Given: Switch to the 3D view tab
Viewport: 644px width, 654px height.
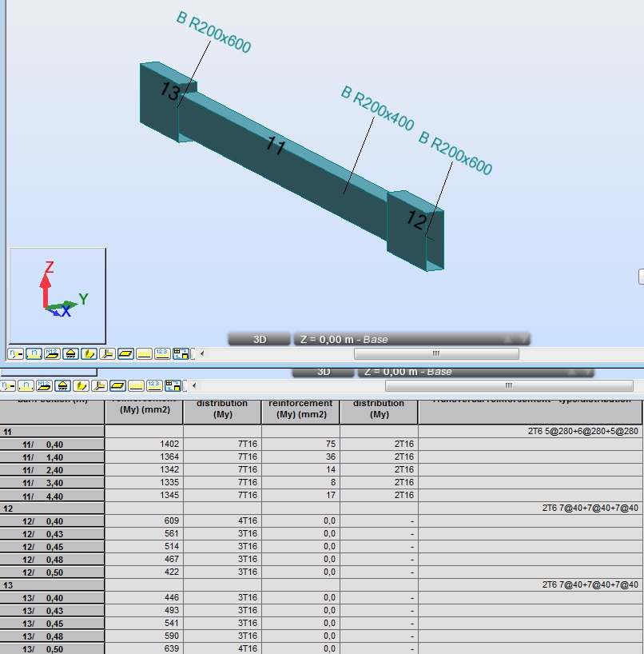Looking at the screenshot, I should [257, 339].
